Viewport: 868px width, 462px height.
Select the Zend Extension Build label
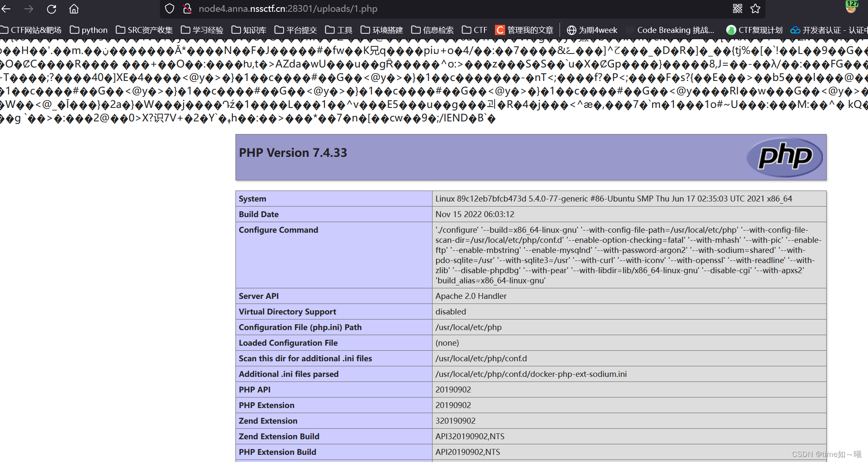click(279, 436)
